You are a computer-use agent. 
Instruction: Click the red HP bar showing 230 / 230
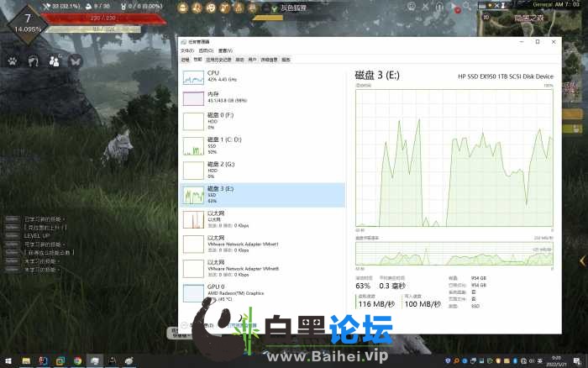(103, 18)
